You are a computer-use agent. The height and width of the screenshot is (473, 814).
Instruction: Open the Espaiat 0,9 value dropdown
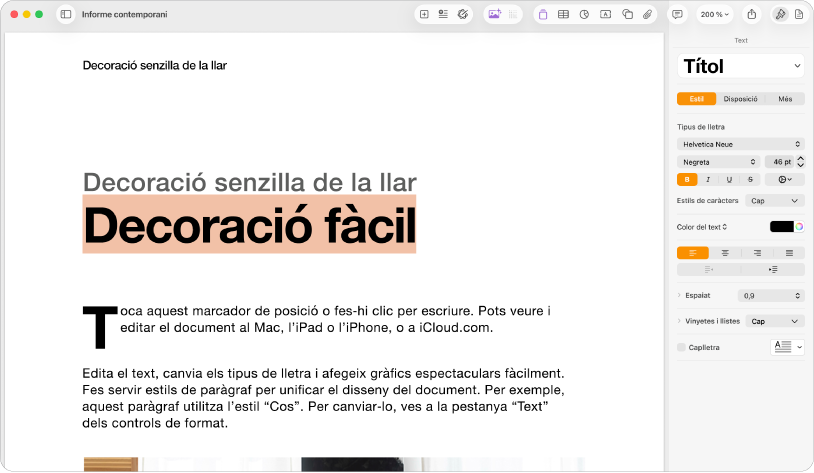pyautogui.click(x=771, y=295)
